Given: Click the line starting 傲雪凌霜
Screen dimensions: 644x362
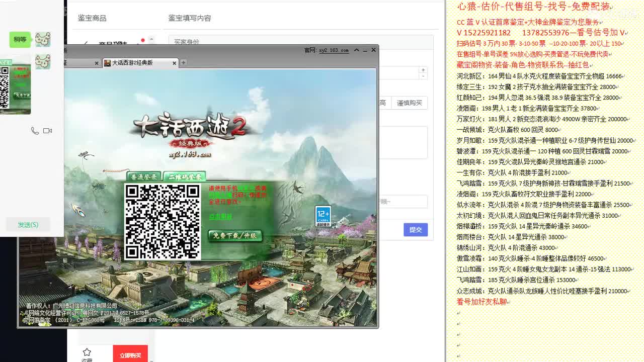Looking at the screenshot, I should (530, 258).
